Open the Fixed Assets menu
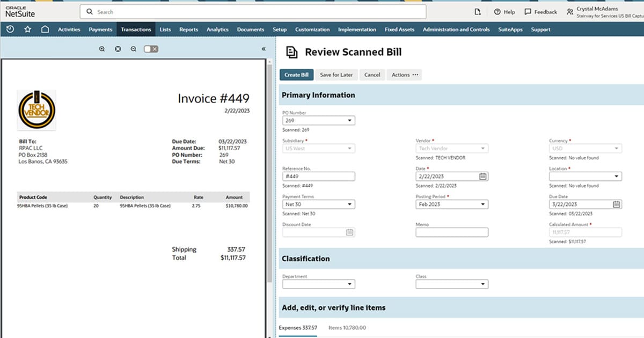Screen dimensions: 644x338 pos(399,30)
